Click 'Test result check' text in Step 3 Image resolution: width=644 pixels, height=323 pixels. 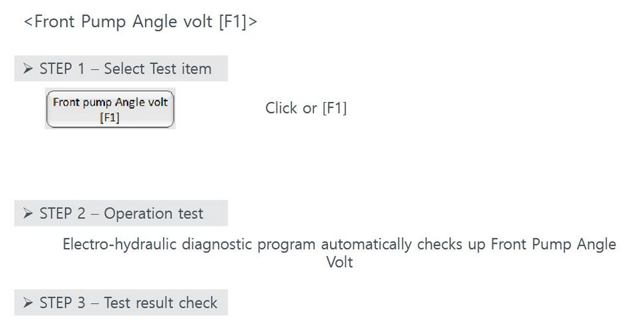tap(160, 303)
